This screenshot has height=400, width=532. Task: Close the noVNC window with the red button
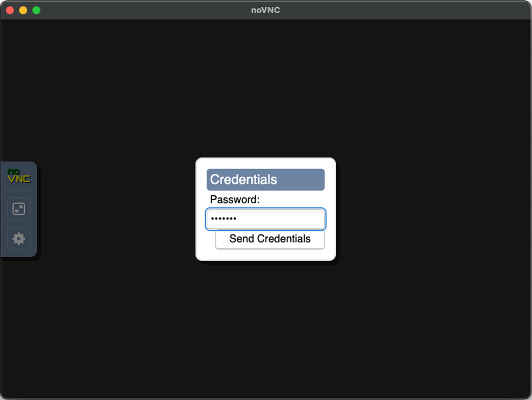(10, 10)
